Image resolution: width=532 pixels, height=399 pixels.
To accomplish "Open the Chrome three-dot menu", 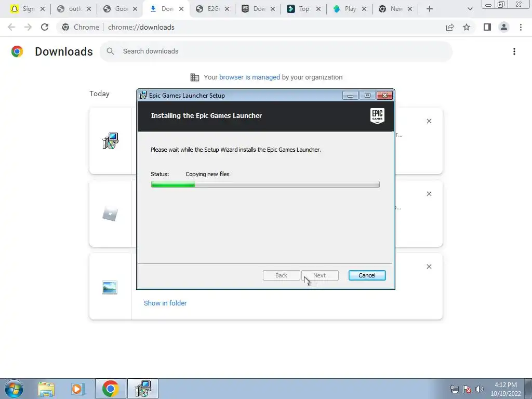I will coord(521,27).
